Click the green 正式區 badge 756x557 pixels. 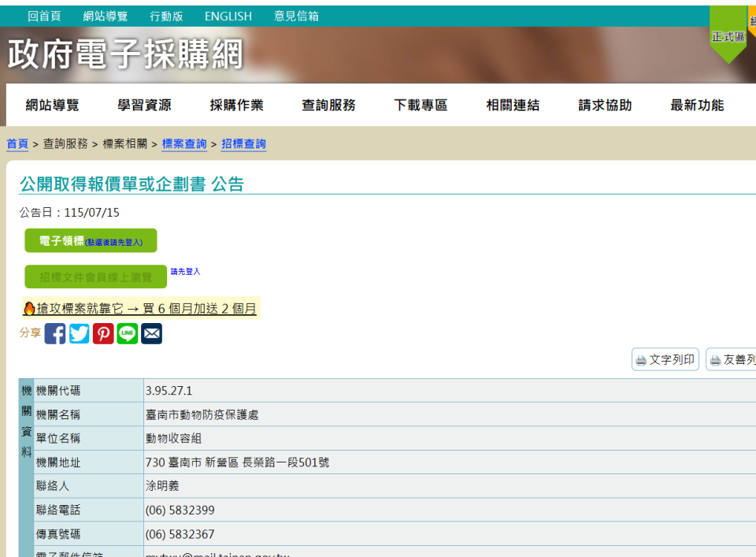click(x=728, y=36)
